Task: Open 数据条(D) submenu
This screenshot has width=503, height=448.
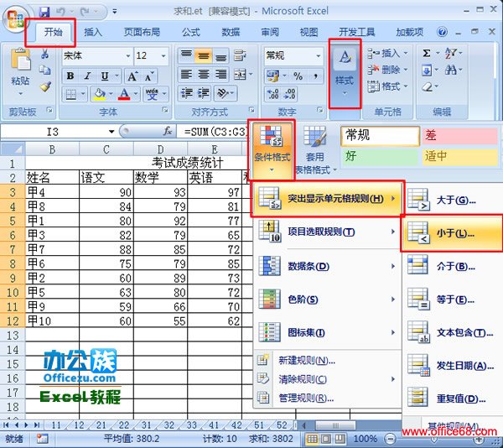Action: [327, 266]
